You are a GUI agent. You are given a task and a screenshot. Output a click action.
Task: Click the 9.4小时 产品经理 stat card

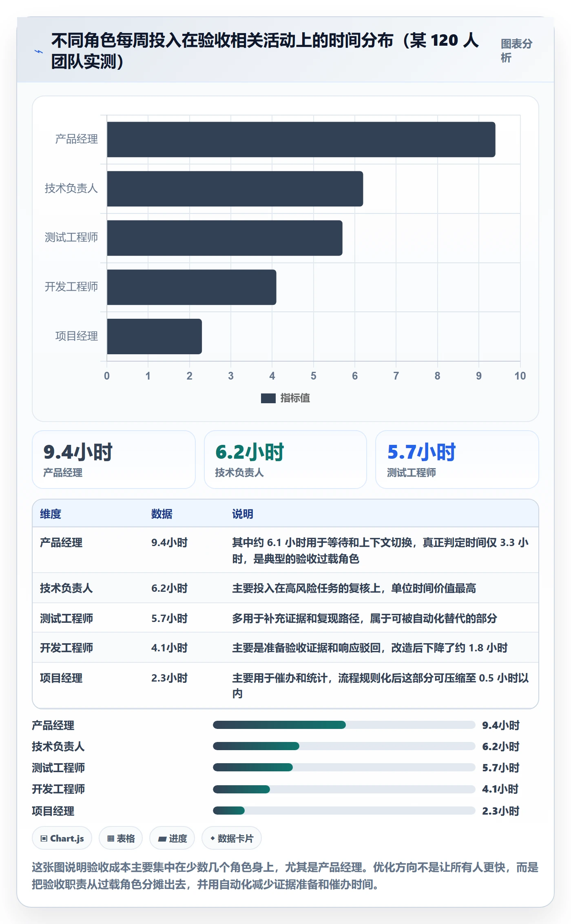(x=114, y=460)
